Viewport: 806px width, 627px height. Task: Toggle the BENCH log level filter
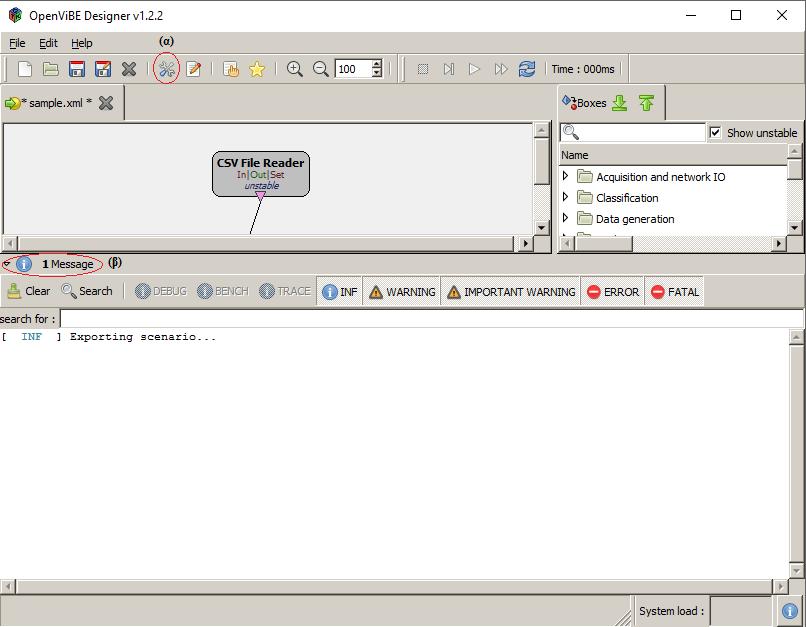(223, 291)
